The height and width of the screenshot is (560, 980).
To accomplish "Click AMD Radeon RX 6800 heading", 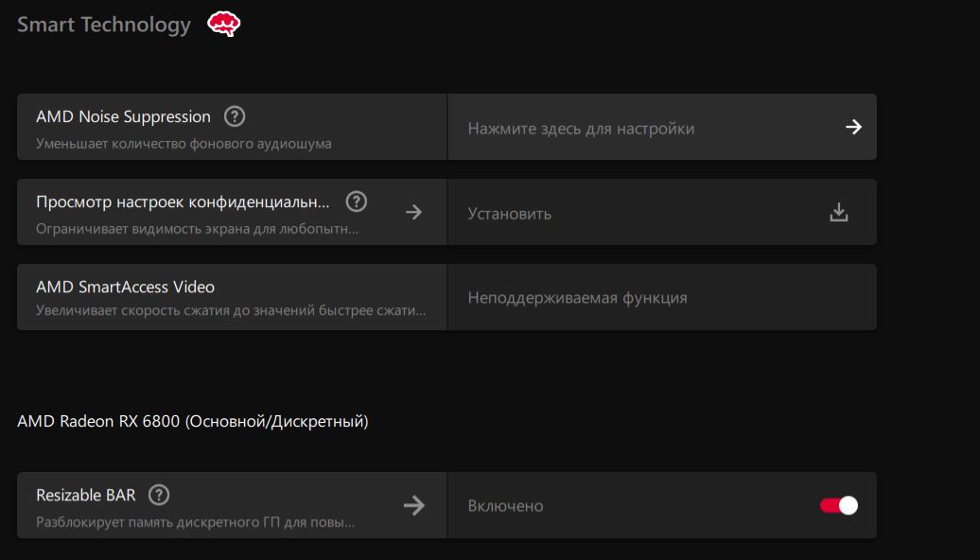I will (x=193, y=421).
